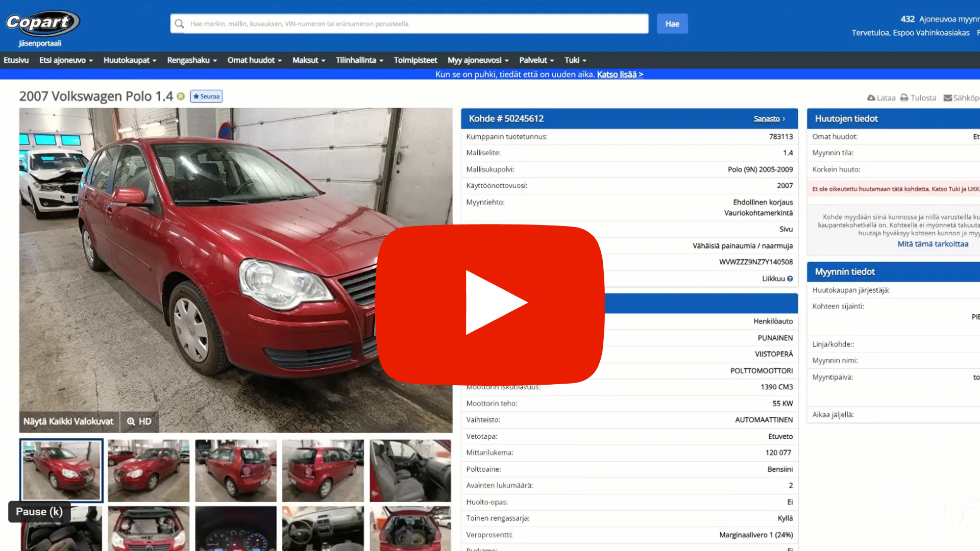Screen dimensions: 980x551
Task: Select the fourth thumbnail showing rear side
Action: pos(323,470)
